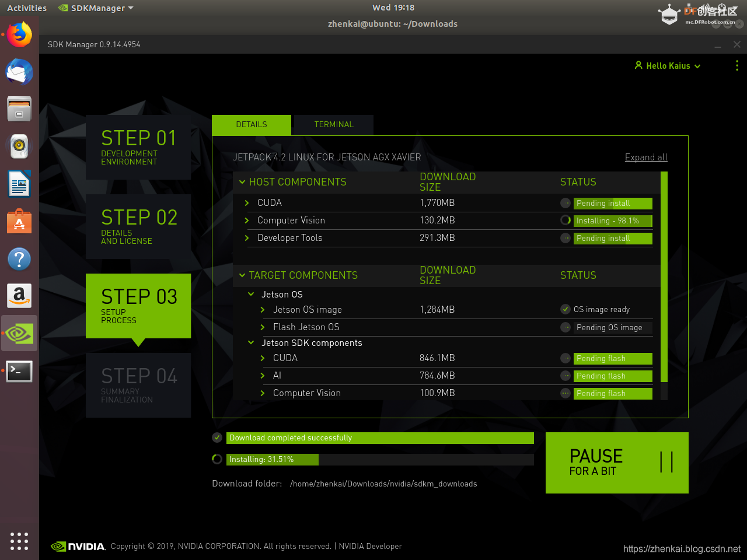Click the Installing 31.51% progress bar
Viewport: 747px width, 560px height.
coord(380,460)
